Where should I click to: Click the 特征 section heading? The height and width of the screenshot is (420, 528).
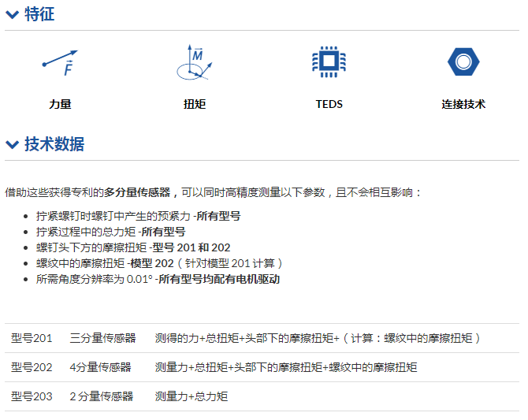click(39, 14)
